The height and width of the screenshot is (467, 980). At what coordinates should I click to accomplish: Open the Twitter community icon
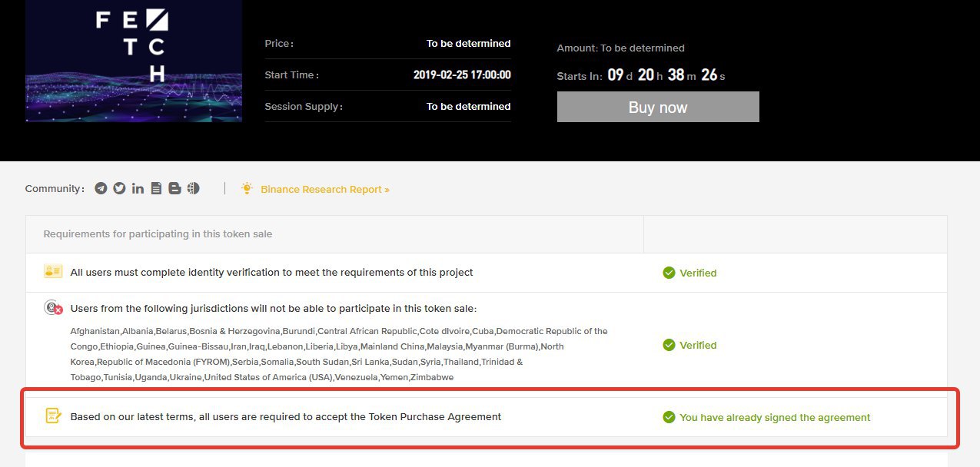point(119,188)
